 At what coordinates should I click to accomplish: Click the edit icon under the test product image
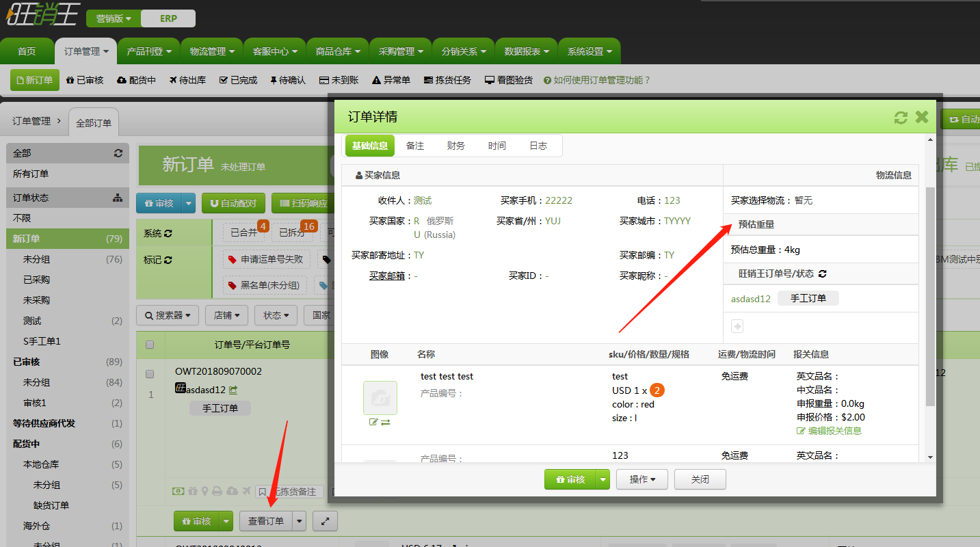point(373,423)
